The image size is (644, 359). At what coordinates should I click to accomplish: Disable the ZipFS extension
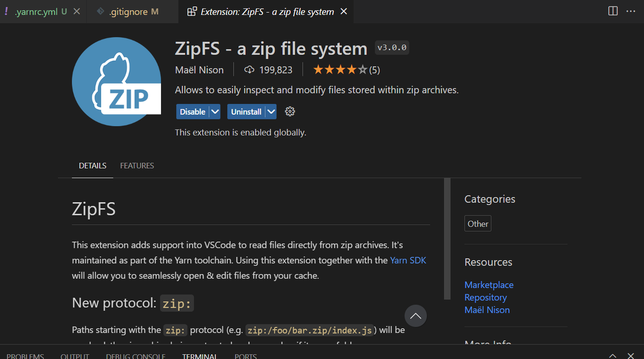click(192, 112)
